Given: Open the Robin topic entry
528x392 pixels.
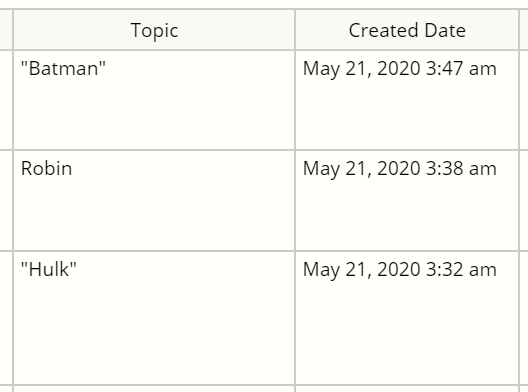Looking at the screenshot, I should 46,168.
